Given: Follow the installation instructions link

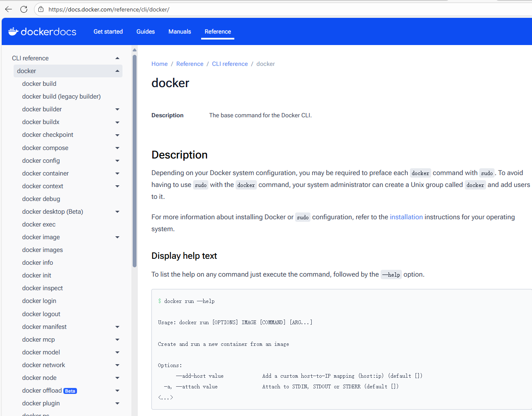Looking at the screenshot, I should click(x=406, y=217).
